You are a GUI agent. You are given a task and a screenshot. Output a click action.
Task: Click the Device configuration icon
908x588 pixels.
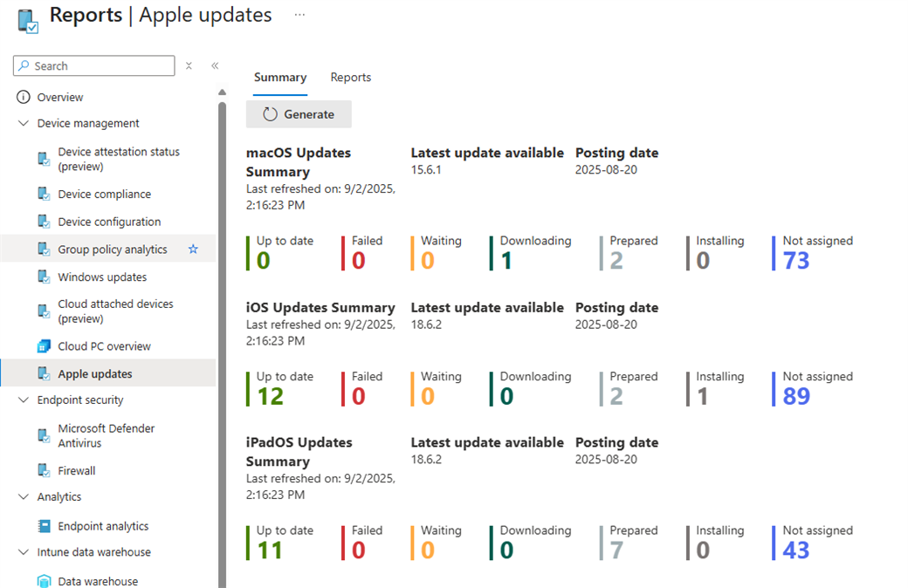pos(44,222)
